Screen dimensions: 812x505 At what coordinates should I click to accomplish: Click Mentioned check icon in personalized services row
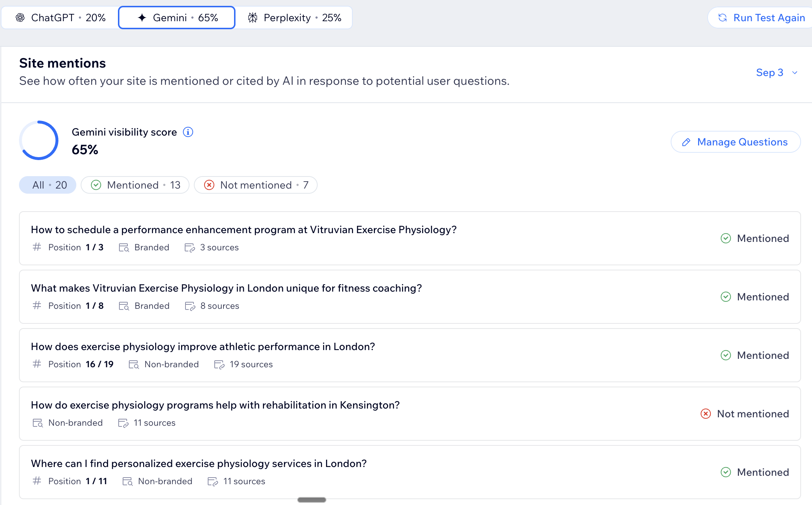pyautogui.click(x=726, y=472)
